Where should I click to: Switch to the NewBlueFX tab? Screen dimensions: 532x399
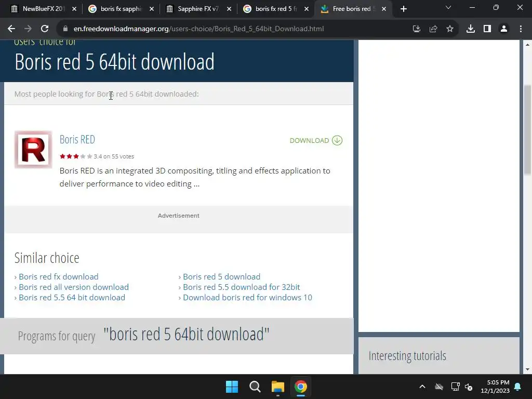pos(43,9)
